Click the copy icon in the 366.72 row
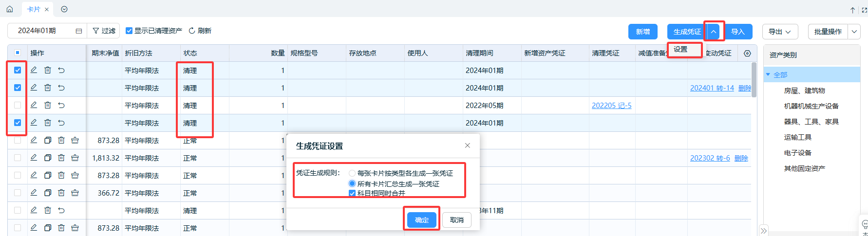868x236 pixels. [x=48, y=193]
